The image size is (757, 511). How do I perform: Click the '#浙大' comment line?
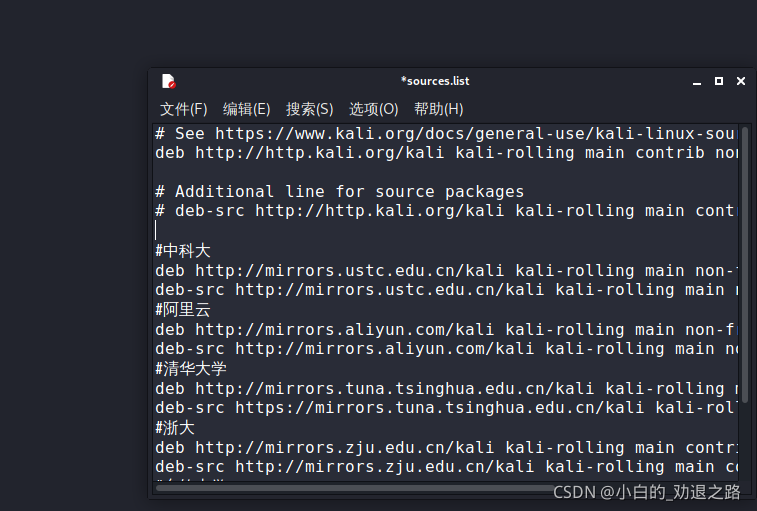coord(175,428)
